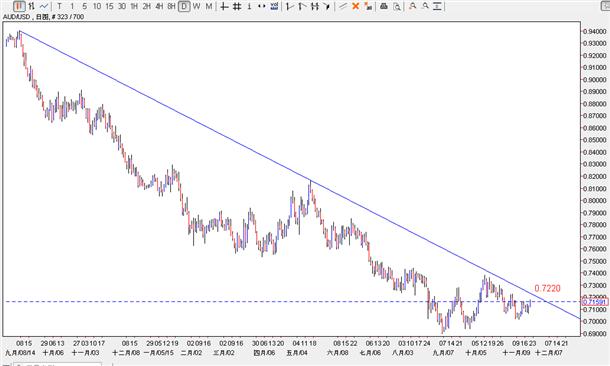Toggle the volume display icon
The image size is (610, 366).
[274, 6]
